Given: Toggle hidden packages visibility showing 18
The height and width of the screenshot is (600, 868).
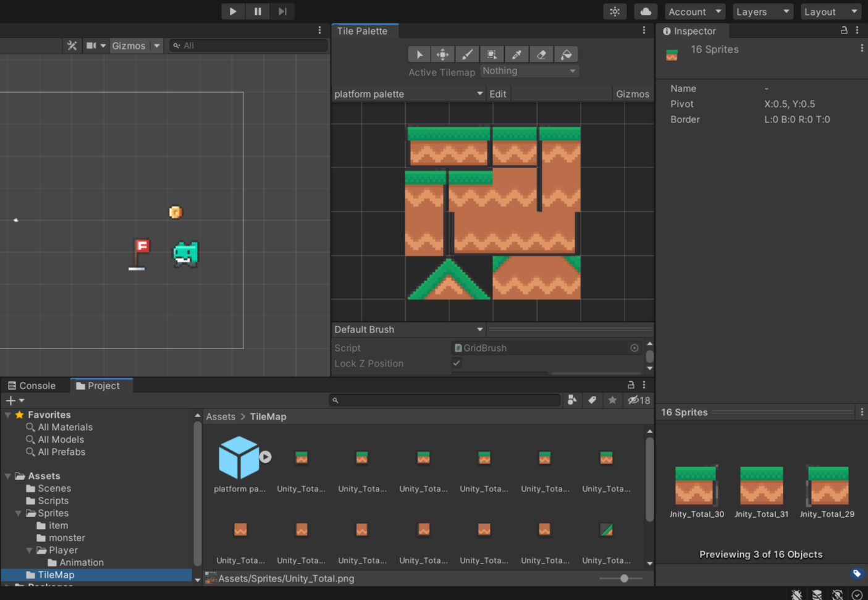Looking at the screenshot, I should (639, 400).
